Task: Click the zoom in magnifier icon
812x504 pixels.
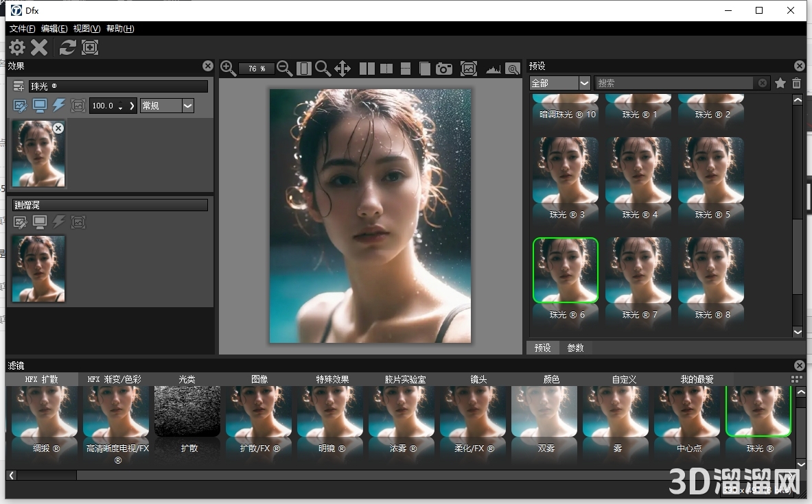Action: coord(228,69)
